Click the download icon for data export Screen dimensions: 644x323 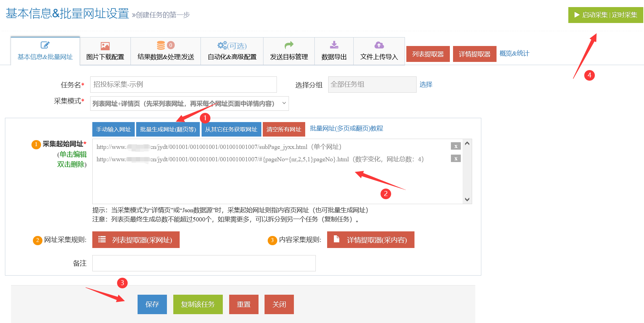pos(334,45)
